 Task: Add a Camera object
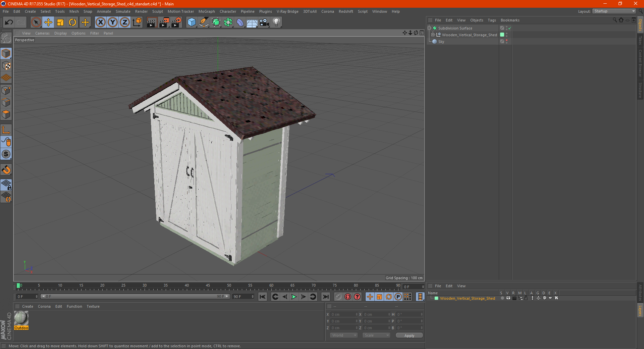pos(264,22)
